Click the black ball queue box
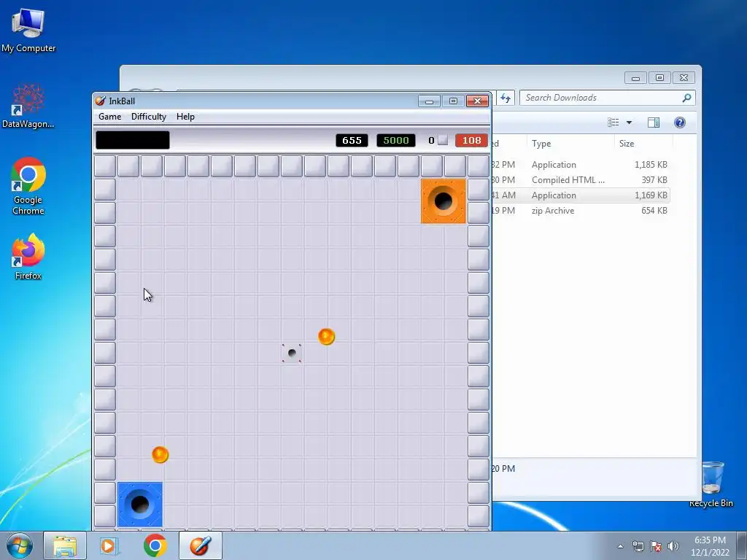The width and height of the screenshot is (747, 560). [133, 140]
